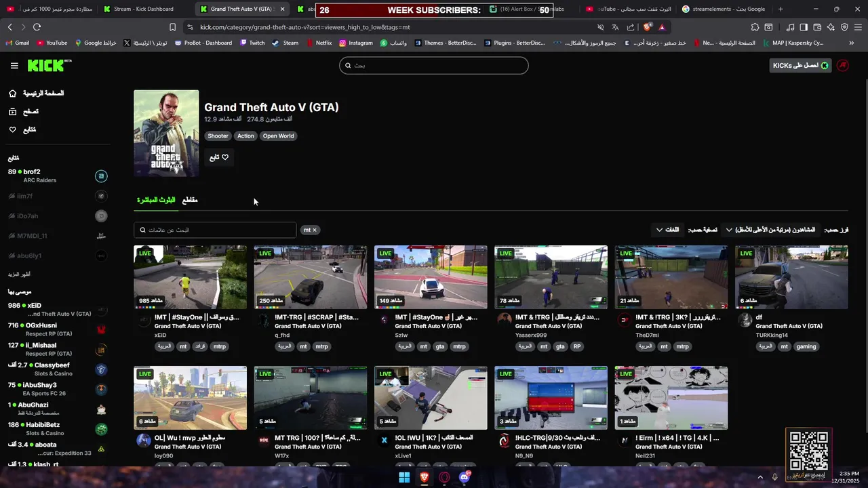Remove the mt tag filter chip
The width and height of the screenshot is (868, 488).
coord(310,230)
